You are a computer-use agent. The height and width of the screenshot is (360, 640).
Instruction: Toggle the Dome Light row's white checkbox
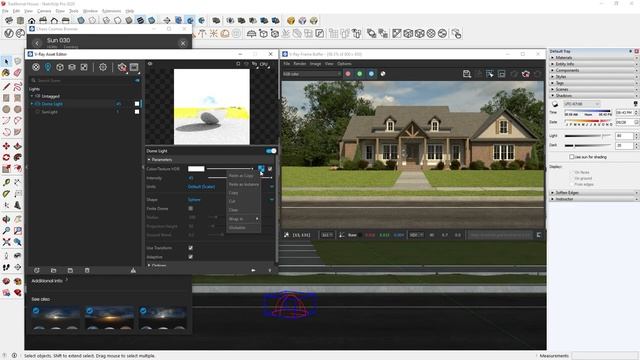(x=137, y=104)
